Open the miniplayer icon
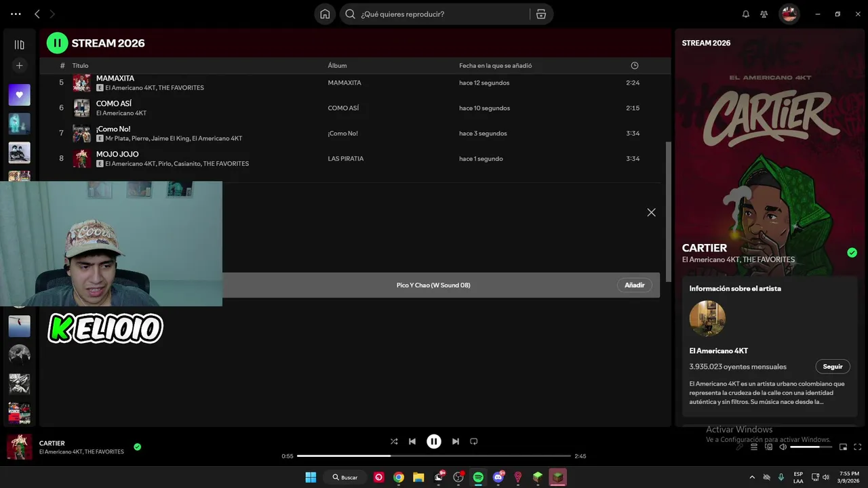Viewport: 868px width, 488px height. (844, 447)
